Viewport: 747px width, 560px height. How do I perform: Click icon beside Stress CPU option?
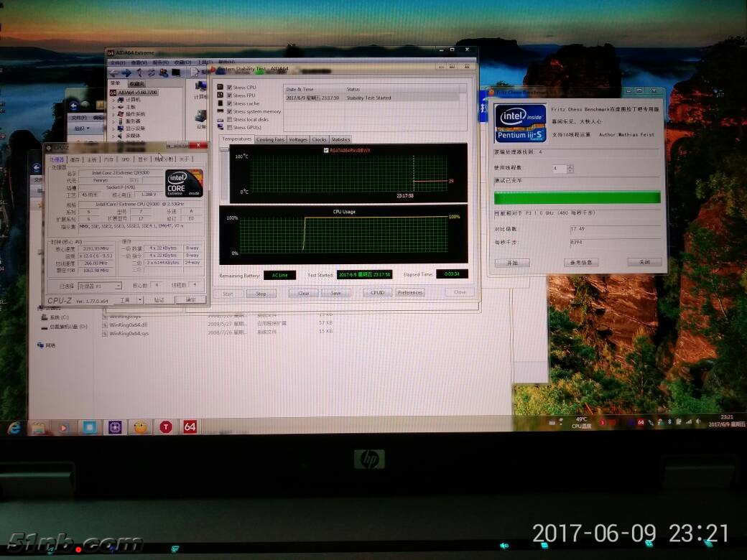click(220, 87)
